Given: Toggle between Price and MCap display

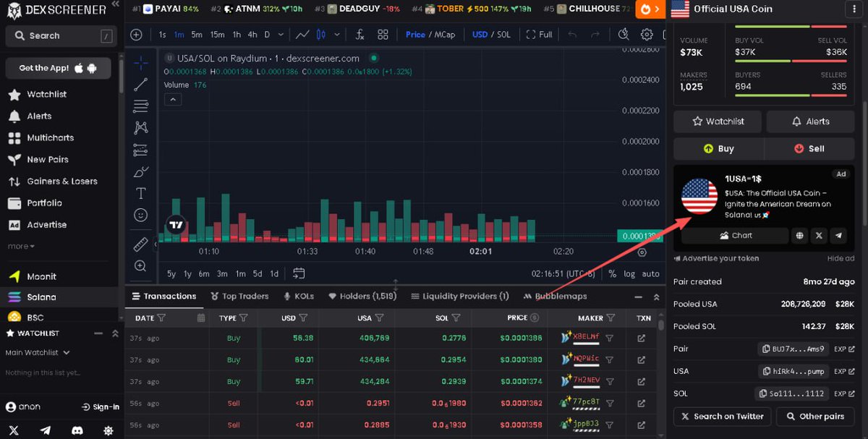Looking at the screenshot, I should tap(430, 35).
